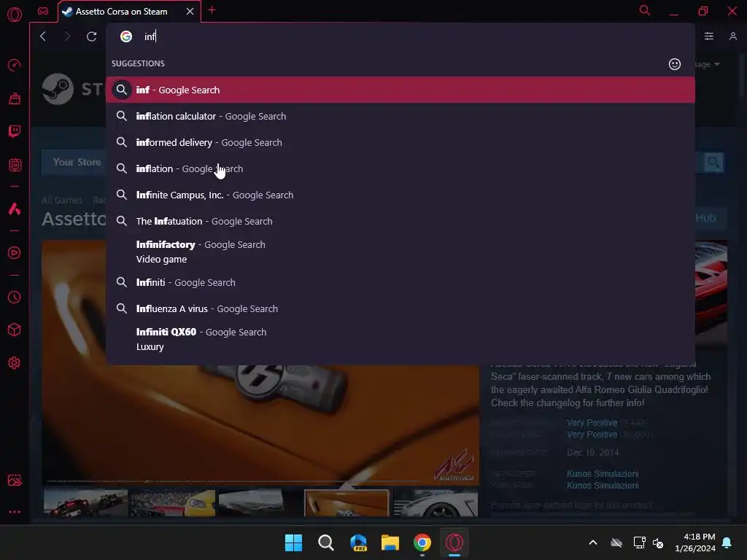Open Microsoft Edge from taskbar

pyautogui.click(x=358, y=542)
